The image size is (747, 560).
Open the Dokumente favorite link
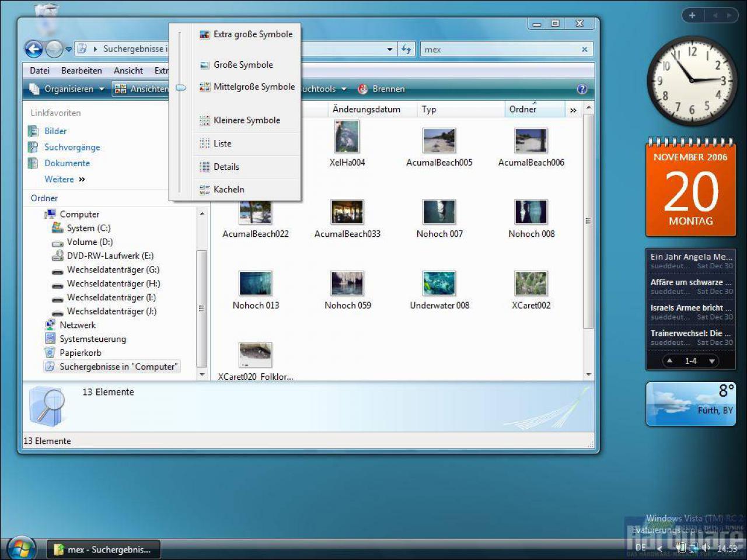(x=67, y=163)
